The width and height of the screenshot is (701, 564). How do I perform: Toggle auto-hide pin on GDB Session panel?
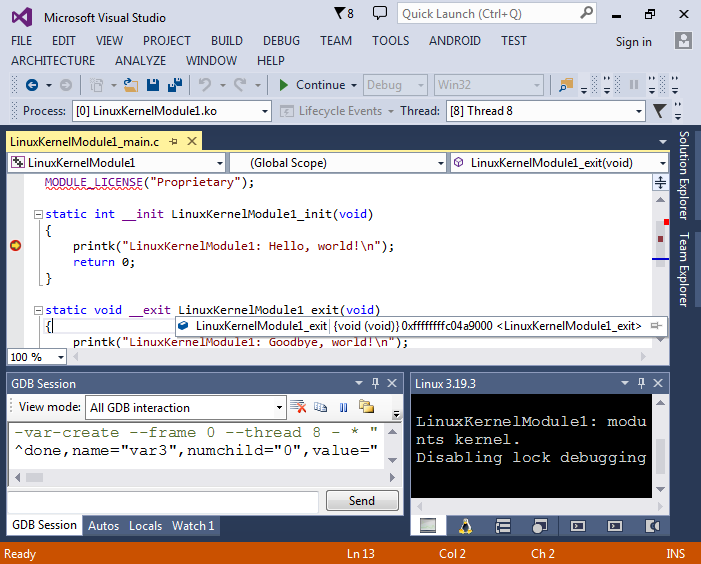tap(376, 383)
